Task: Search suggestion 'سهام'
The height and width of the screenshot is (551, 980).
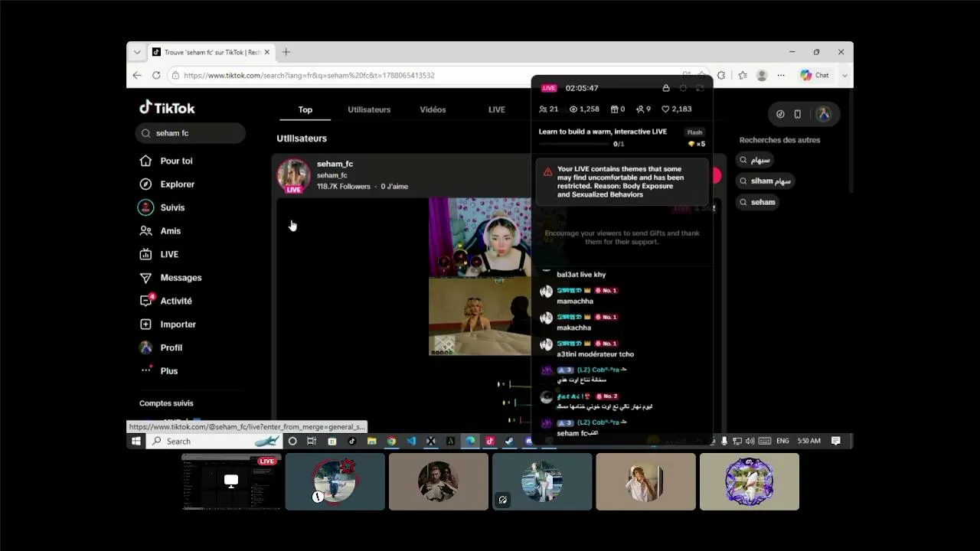Action: (x=756, y=160)
